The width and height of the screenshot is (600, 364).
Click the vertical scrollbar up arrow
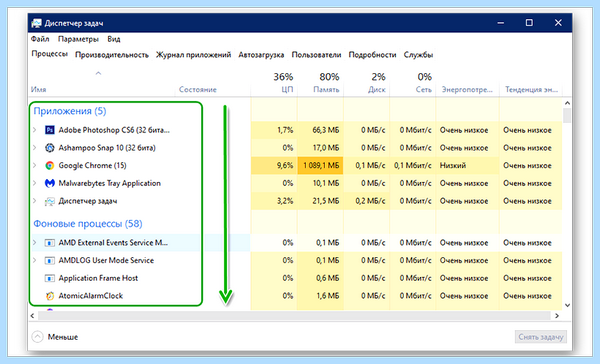point(567,103)
